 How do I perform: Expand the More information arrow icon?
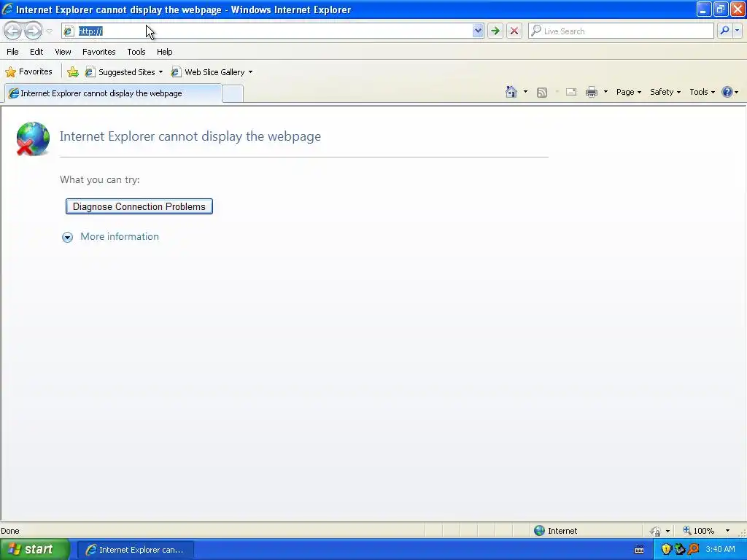68,237
